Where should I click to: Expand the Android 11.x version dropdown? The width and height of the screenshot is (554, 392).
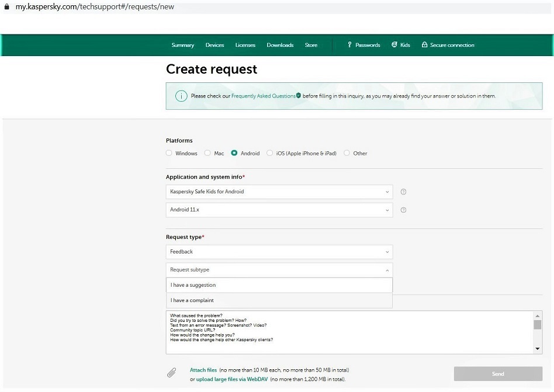point(279,210)
